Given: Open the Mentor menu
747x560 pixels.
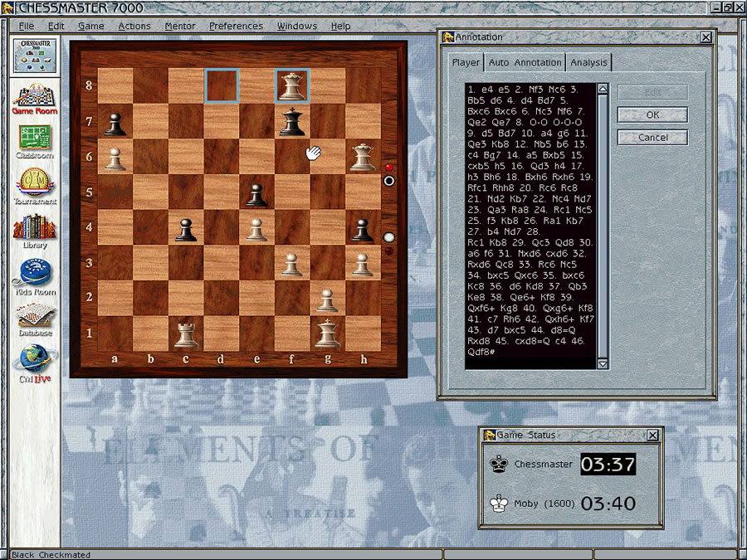Looking at the screenshot, I should (179, 26).
